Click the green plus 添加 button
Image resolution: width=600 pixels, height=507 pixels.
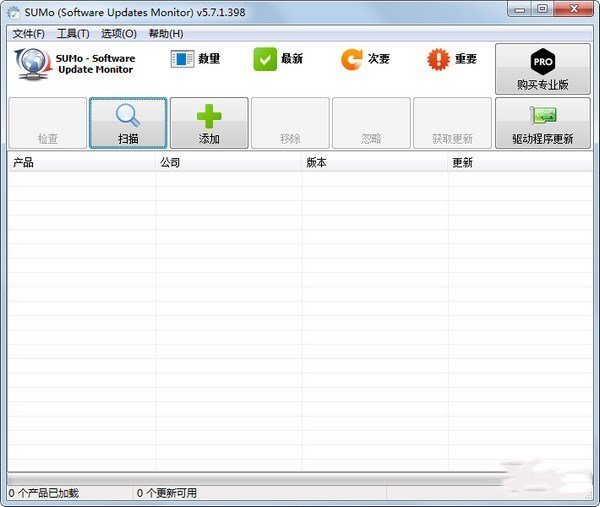209,123
